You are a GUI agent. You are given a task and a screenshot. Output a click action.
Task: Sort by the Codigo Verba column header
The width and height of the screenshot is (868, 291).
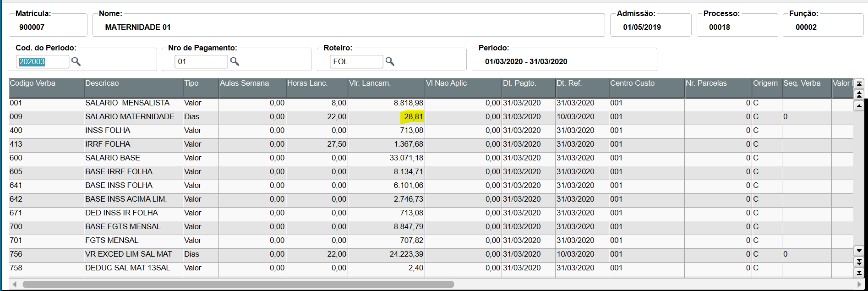coord(46,88)
